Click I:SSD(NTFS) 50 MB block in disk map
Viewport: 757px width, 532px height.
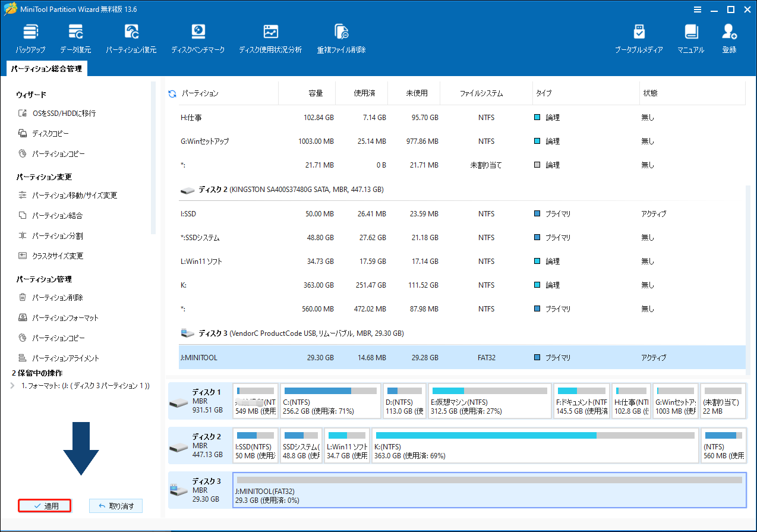255,445
